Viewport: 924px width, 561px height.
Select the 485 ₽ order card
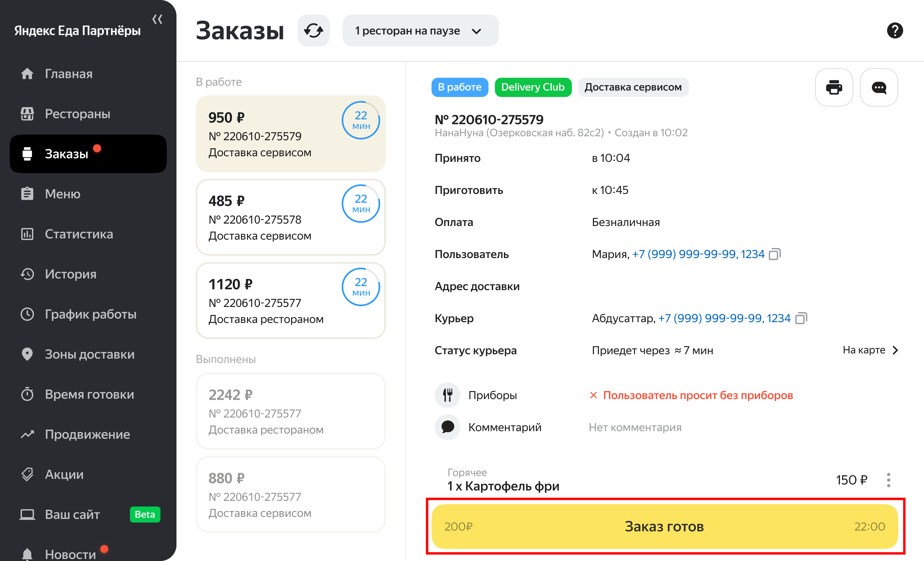click(290, 217)
